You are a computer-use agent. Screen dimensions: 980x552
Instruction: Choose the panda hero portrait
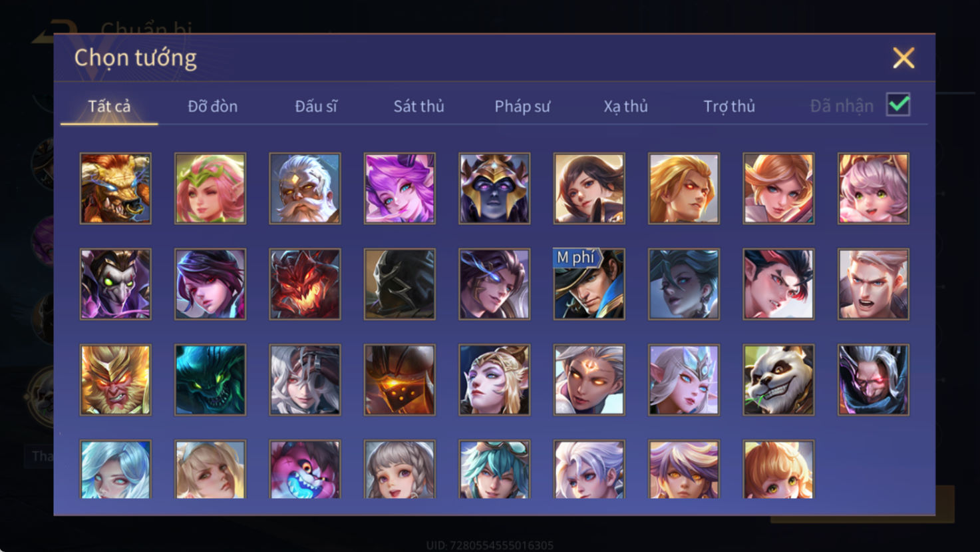(778, 380)
